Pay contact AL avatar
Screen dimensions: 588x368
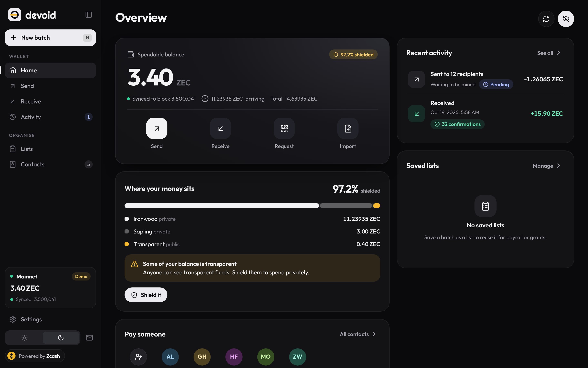[x=170, y=357]
